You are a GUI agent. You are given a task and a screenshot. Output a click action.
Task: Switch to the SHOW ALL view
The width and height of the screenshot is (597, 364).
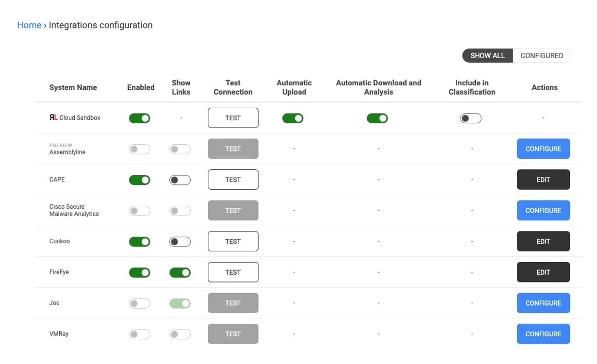488,55
